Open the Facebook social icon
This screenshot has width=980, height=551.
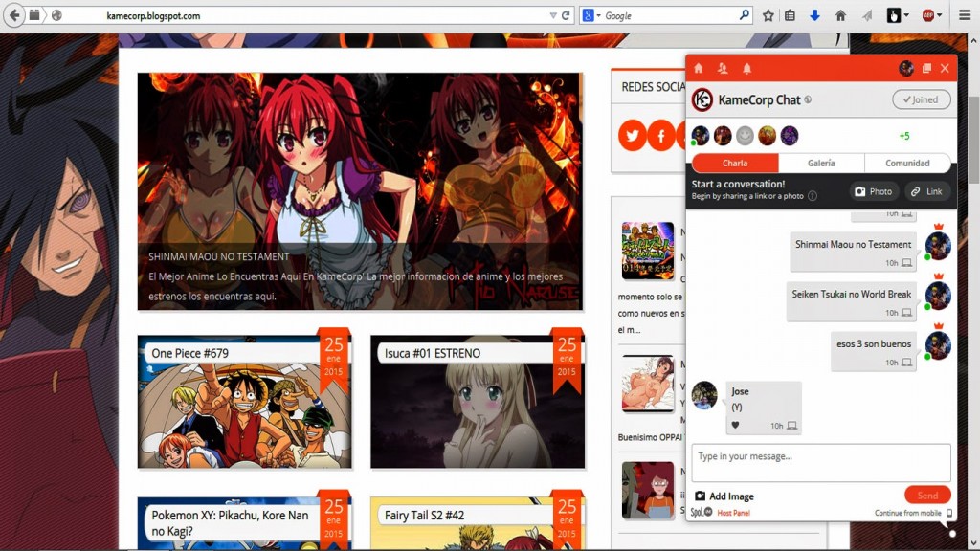[661, 136]
